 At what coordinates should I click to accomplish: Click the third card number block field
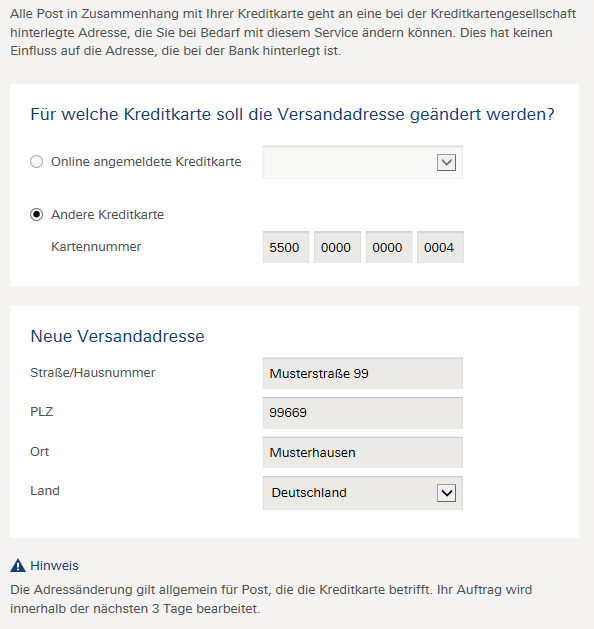pyautogui.click(x=389, y=247)
